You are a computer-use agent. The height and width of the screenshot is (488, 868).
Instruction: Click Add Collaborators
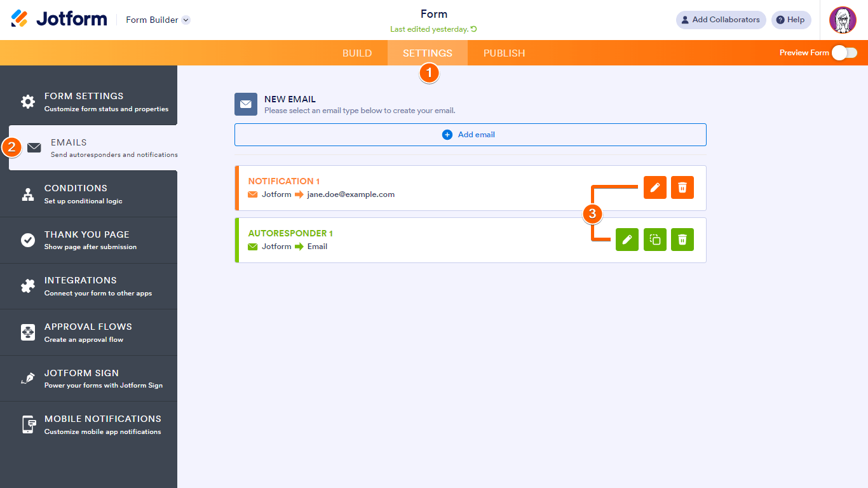coord(721,20)
